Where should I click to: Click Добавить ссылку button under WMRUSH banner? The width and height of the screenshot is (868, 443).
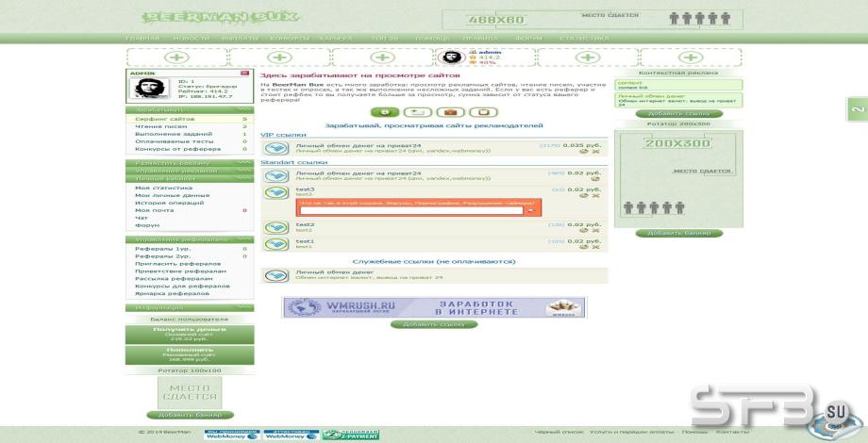[x=433, y=324]
